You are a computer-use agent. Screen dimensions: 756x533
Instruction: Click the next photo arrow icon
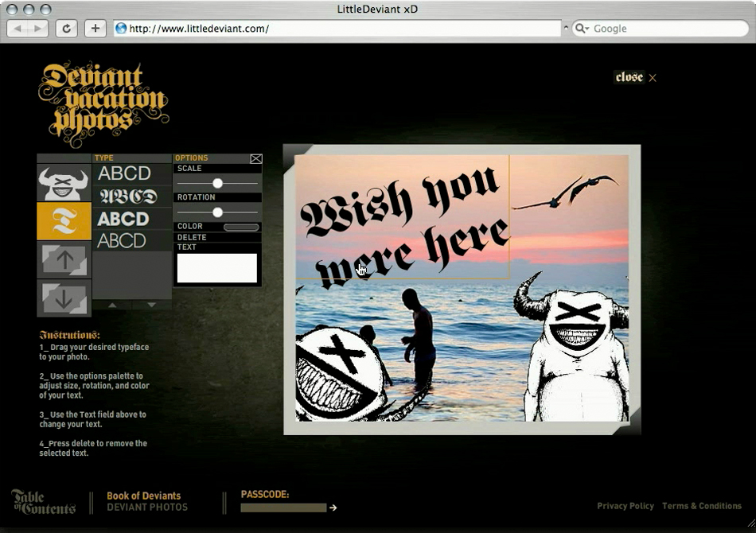(x=63, y=300)
